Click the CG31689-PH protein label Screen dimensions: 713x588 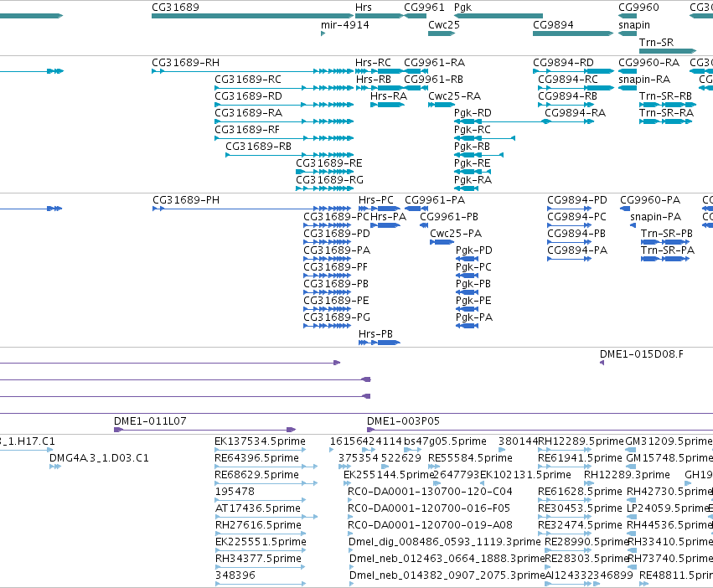185,200
